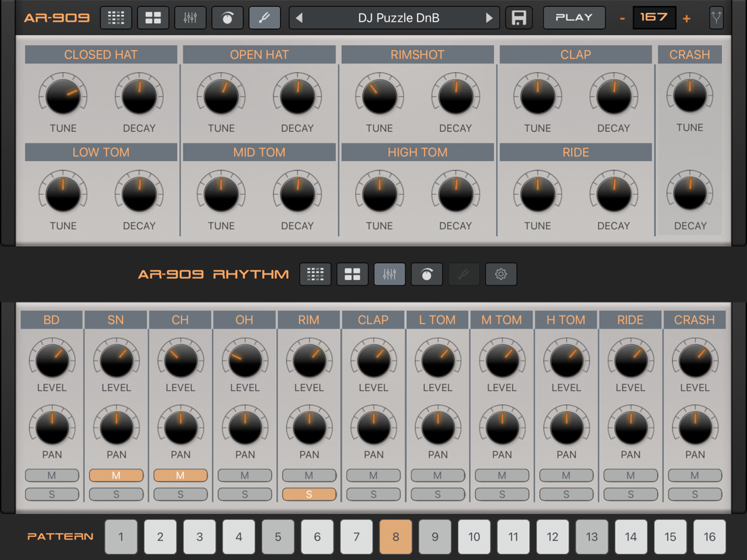Click the H TOM LEVEL knob
Image resolution: width=747 pixels, height=560 pixels.
pyautogui.click(x=566, y=360)
